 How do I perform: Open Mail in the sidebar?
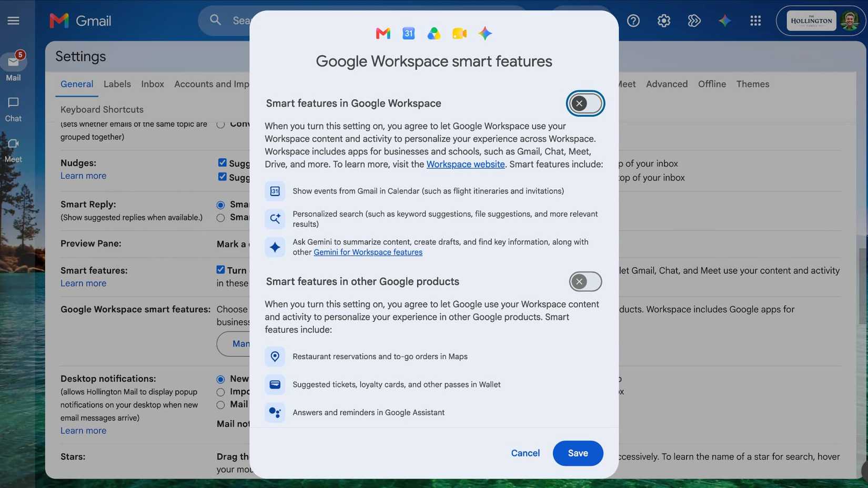pyautogui.click(x=13, y=67)
